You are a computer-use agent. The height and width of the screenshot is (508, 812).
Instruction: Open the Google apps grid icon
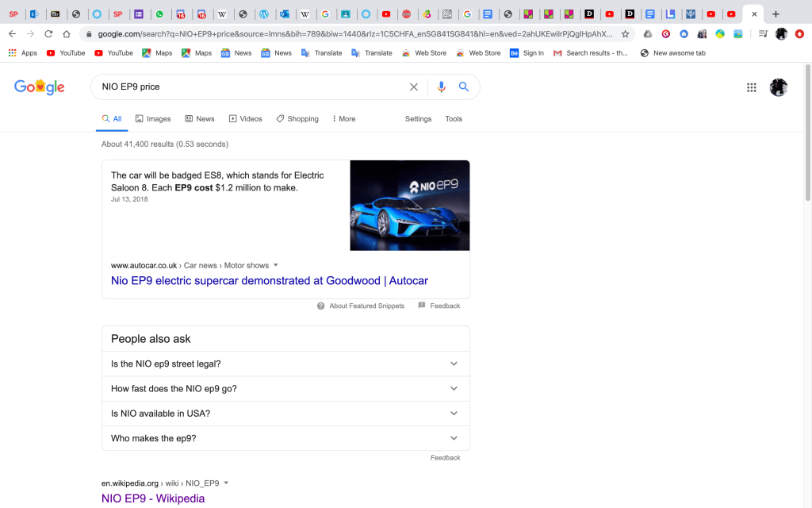(751, 87)
